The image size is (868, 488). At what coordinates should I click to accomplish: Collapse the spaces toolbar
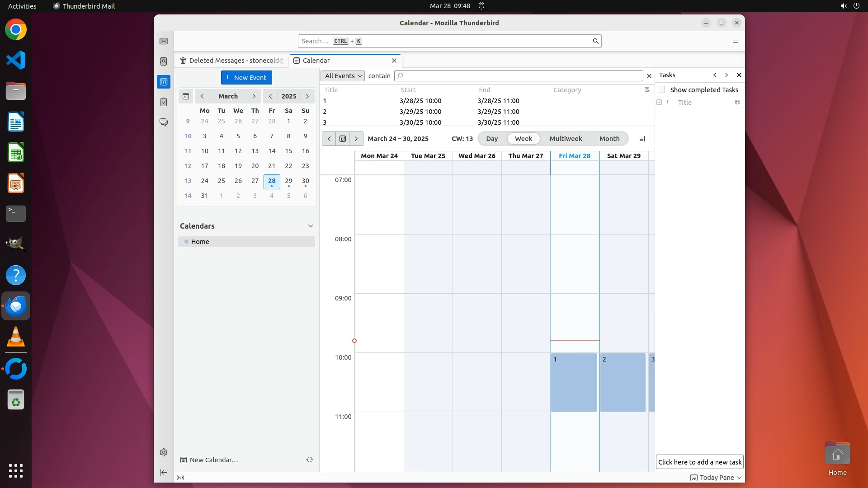(164, 472)
